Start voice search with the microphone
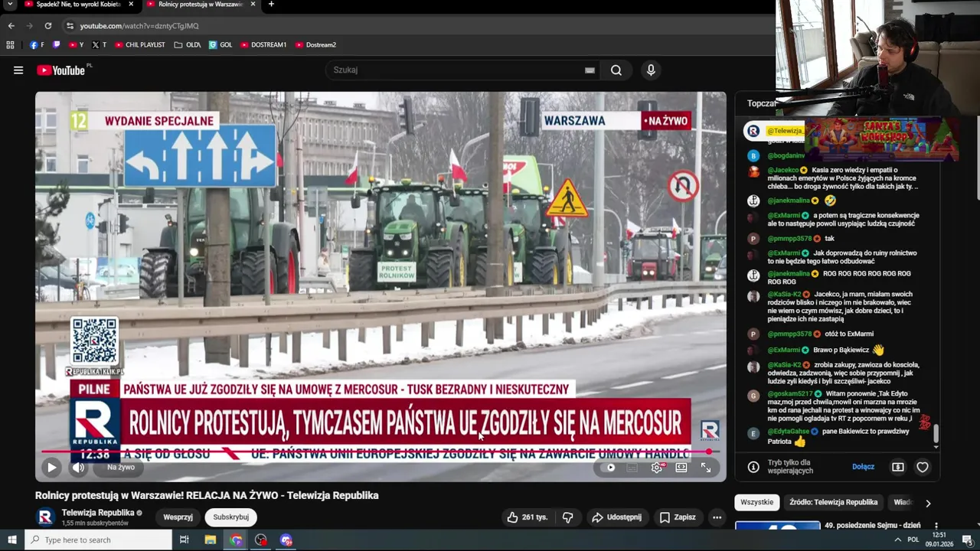 (x=651, y=70)
